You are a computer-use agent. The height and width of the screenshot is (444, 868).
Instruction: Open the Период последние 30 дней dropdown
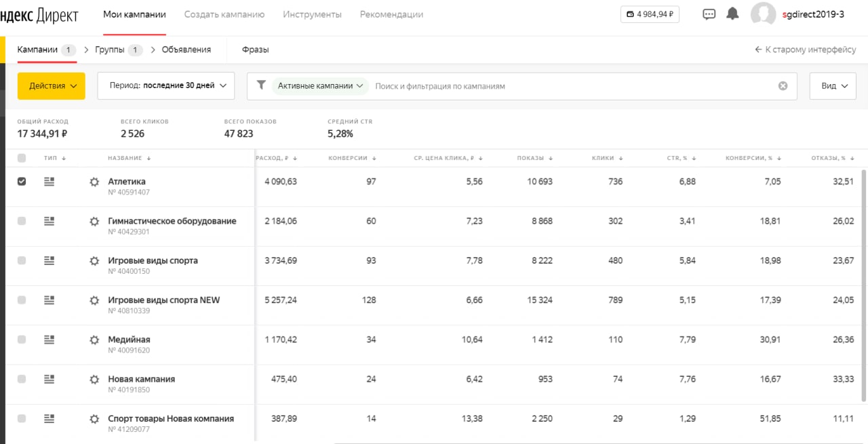tap(166, 86)
